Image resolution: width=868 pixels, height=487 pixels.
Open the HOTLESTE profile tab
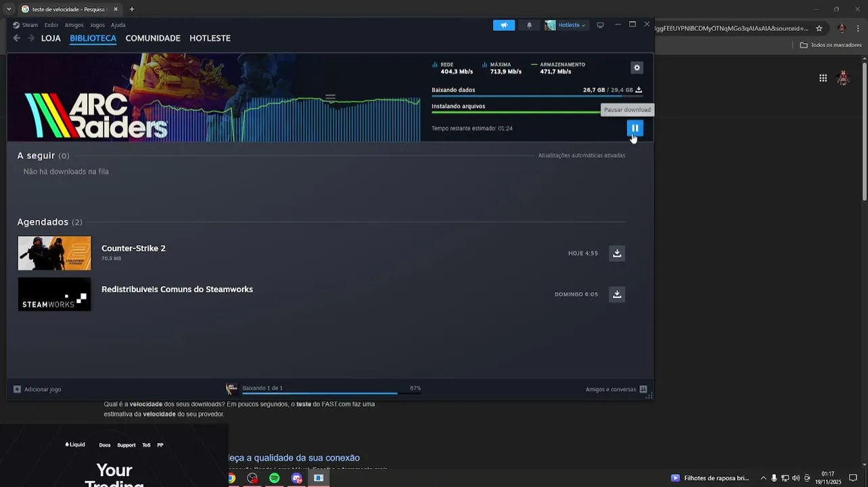pos(210,39)
